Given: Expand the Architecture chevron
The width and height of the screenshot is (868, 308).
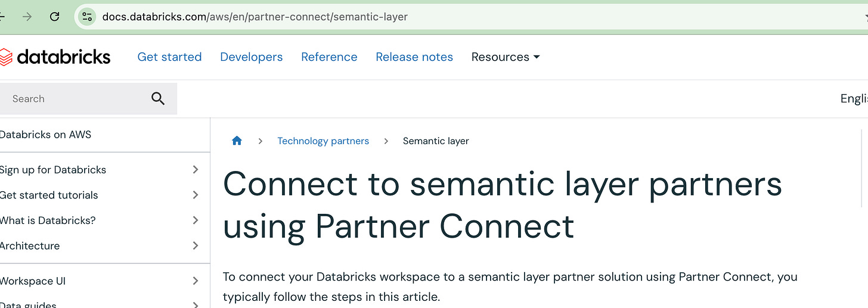Looking at the screenshot, I should tap(196, 245).
